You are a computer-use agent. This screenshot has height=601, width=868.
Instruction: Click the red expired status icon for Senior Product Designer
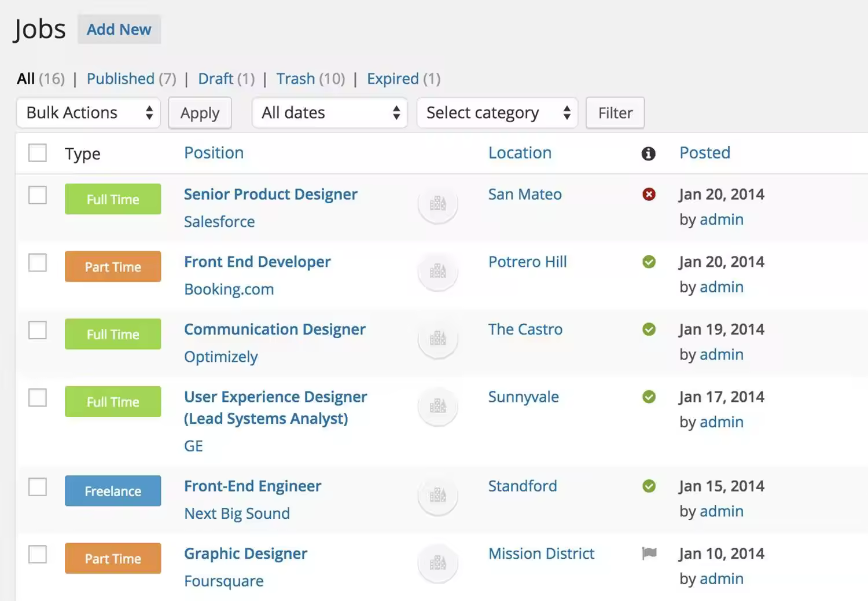point(649,195)
